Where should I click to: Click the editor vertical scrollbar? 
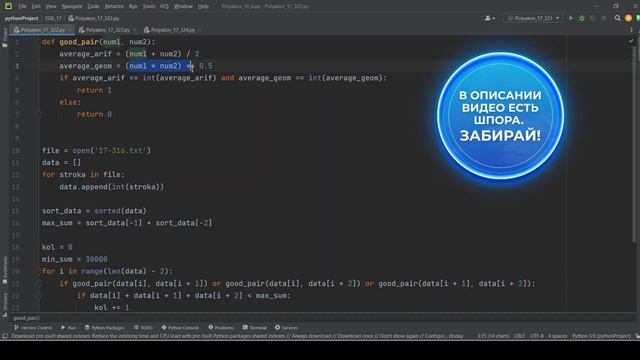(x=635, y=143)
